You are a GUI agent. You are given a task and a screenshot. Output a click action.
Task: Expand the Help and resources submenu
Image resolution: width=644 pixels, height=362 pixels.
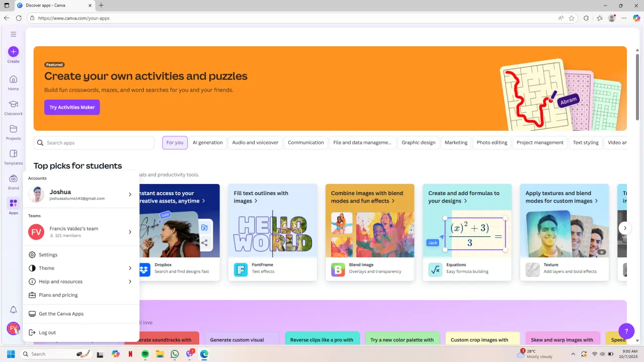81,282
